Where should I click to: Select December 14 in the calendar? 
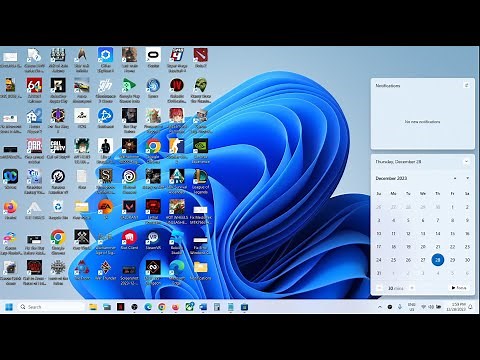pos(438,233)
